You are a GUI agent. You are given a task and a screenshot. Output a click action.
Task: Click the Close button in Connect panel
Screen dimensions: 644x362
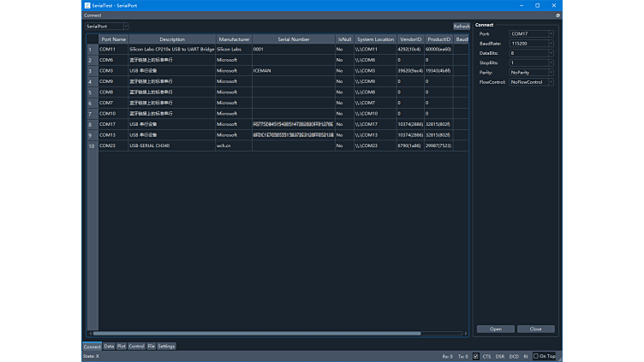(535, 329)
